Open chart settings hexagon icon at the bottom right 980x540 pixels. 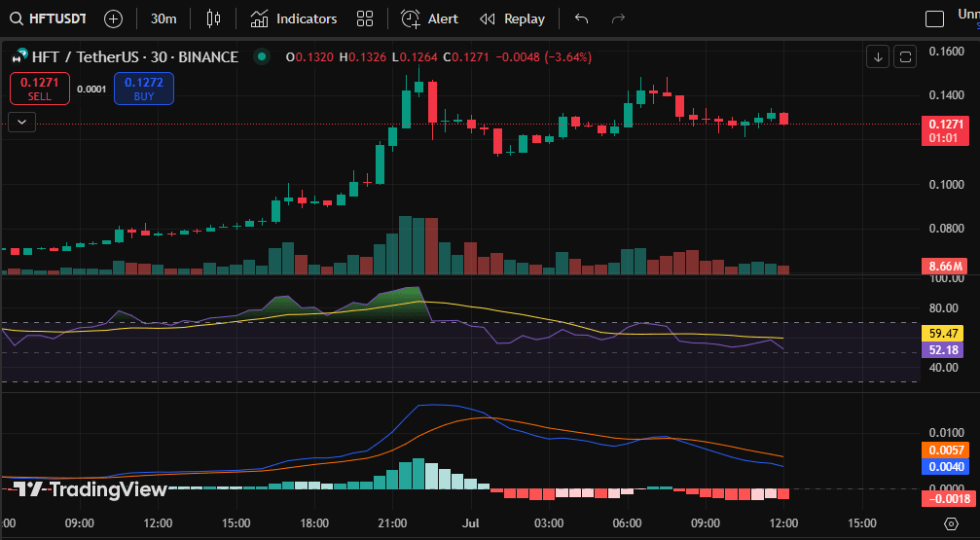(x=950, y=523)
